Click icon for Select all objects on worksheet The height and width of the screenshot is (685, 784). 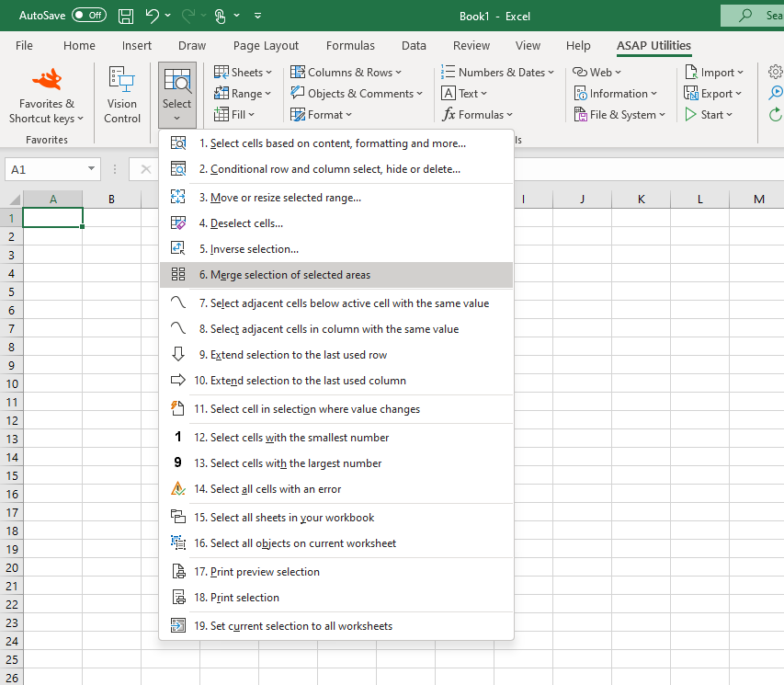coord(178,542)
